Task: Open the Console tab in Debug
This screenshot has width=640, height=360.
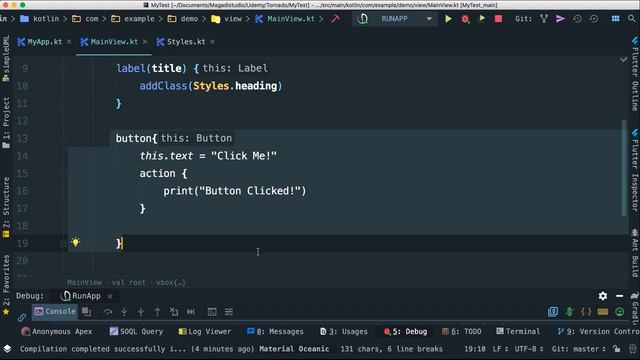Action: (x=55, y=312)
